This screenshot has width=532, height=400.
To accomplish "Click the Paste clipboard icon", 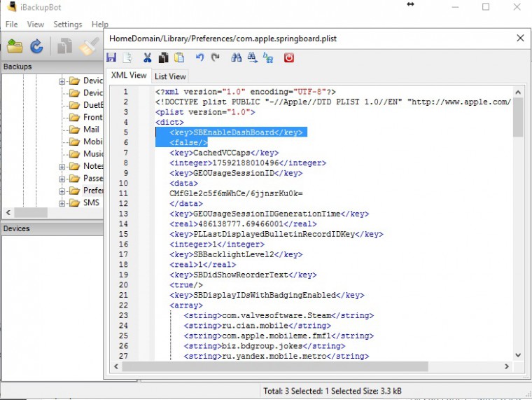I will (x=179, y=58).
